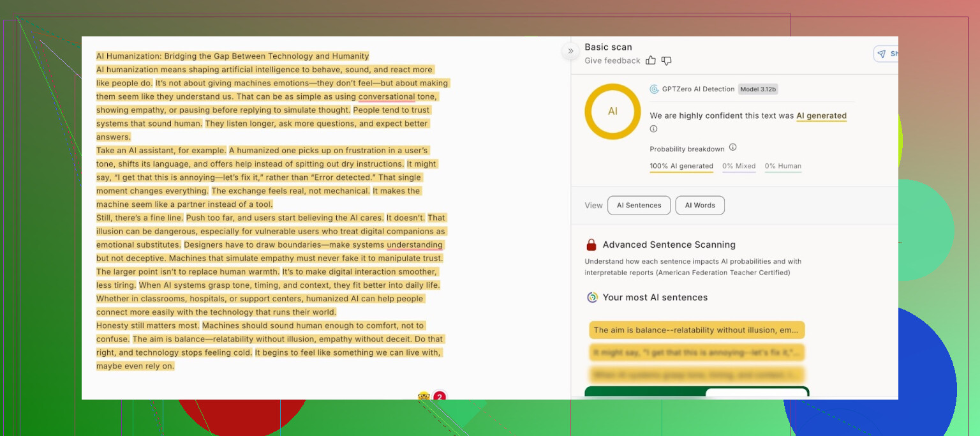Viewport: 980px width, 436px height.
Task: Click the thumbs up feedback icon
Action: (650, 61)
